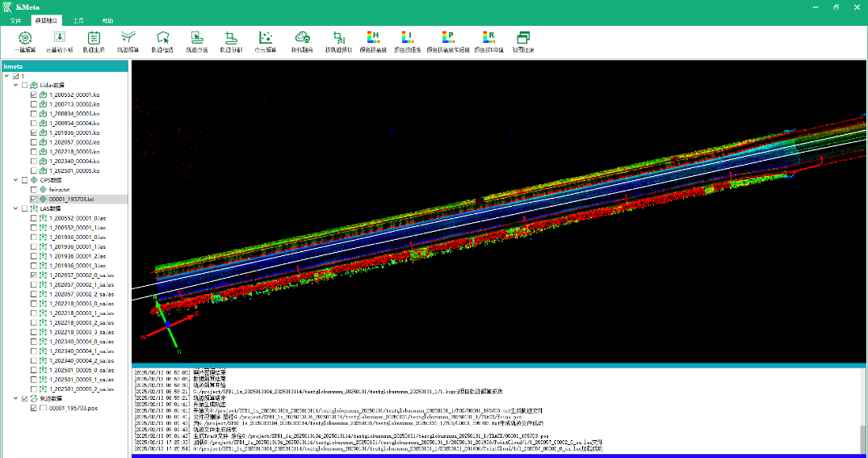Click the 轨迹分割 trajectory split icon
868x458 pixels.
click(230, 39)
